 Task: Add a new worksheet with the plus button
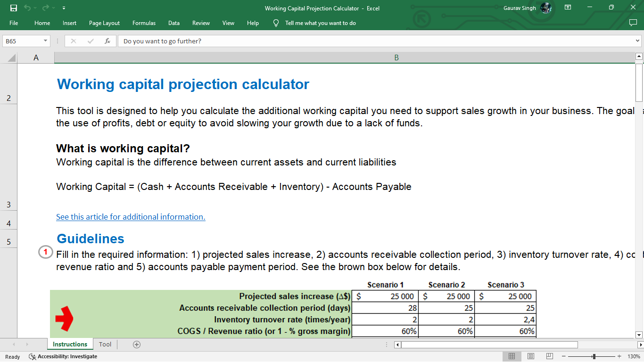[x=136, y=344]
